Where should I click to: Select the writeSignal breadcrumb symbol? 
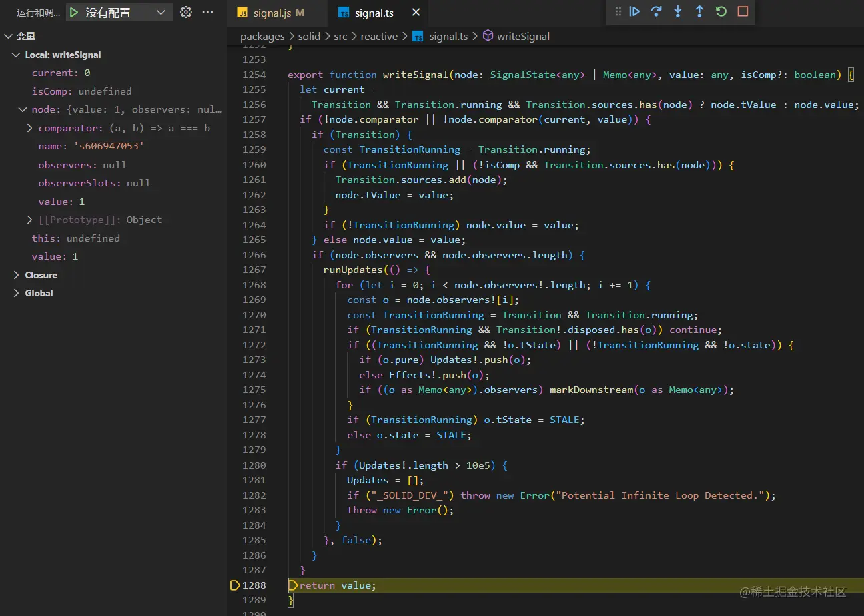[523, 37]
